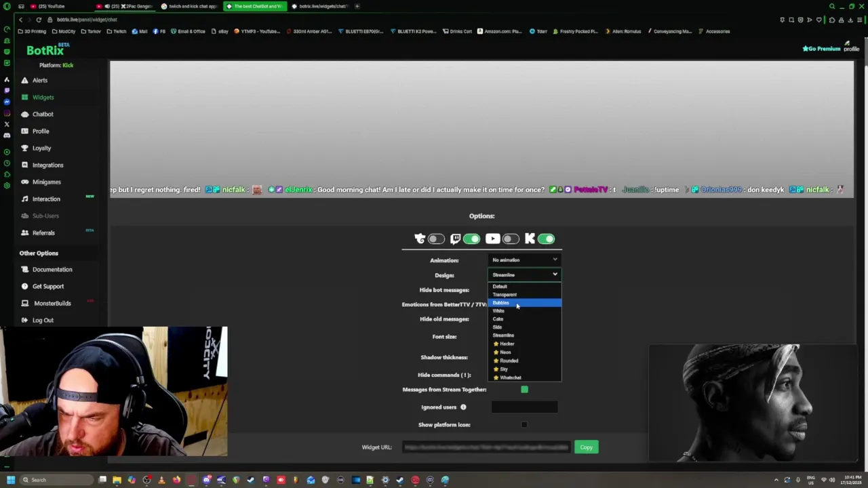Viewport: 868px width, 488px height.
Task: Select the premium Rounded design
Action: 524,361
